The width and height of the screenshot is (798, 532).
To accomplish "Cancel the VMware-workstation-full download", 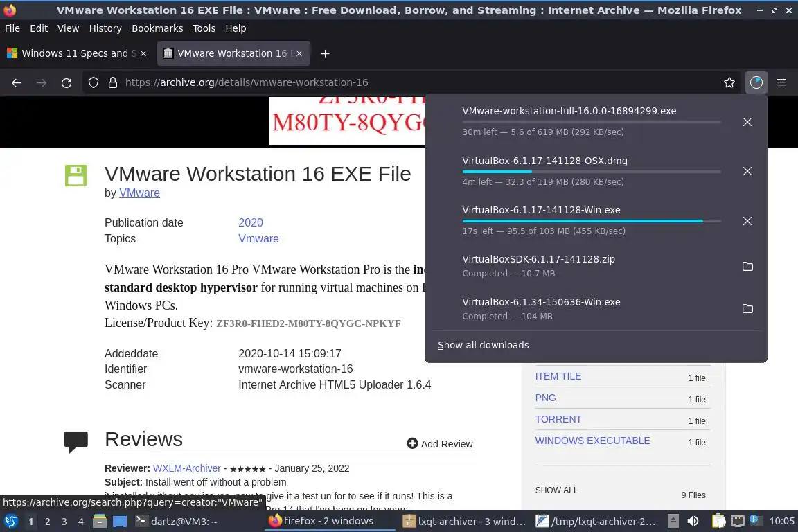I will [x=747, y=122].
